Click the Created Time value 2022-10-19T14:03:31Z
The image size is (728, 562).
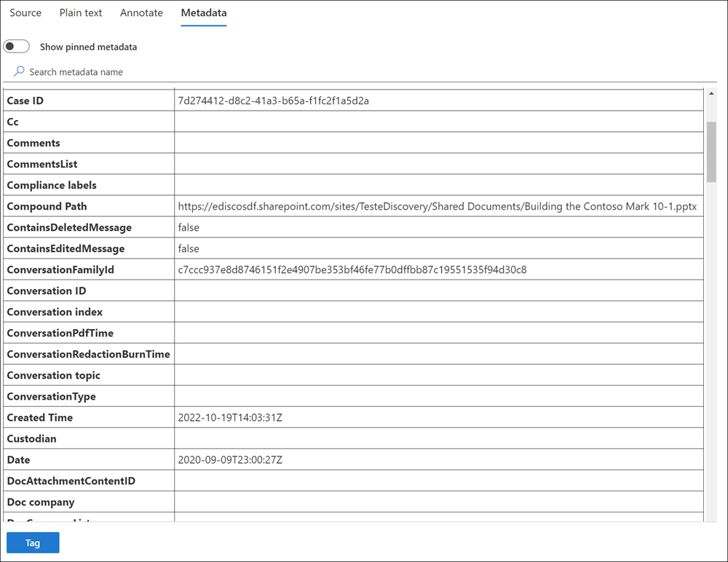[x=230, y=418]
